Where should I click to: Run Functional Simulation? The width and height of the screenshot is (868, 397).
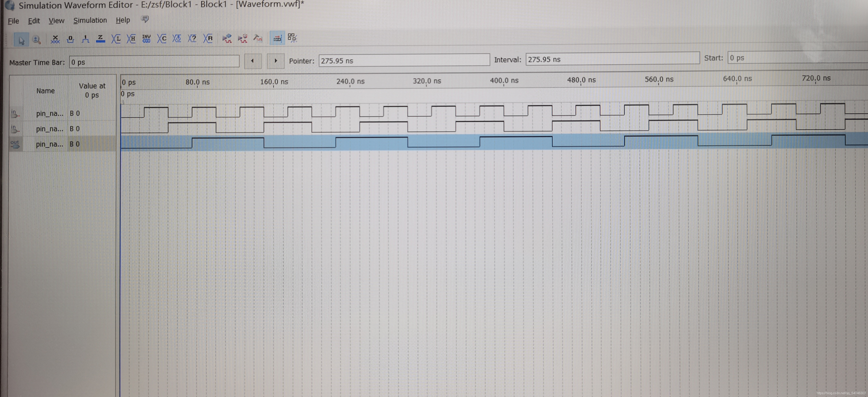click(227, 38)
